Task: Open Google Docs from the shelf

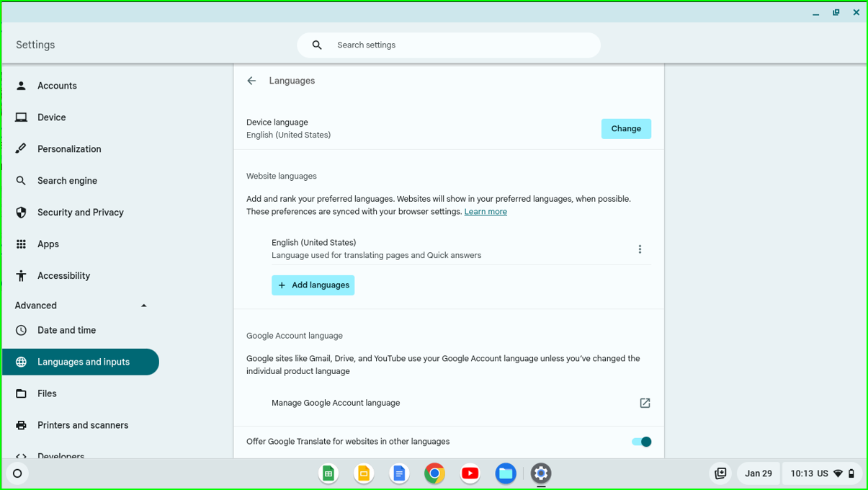Action: click(399, 473)
